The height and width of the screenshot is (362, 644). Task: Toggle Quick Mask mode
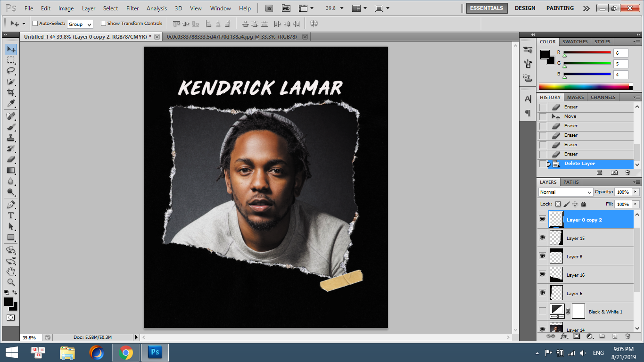tap(10, 318)
